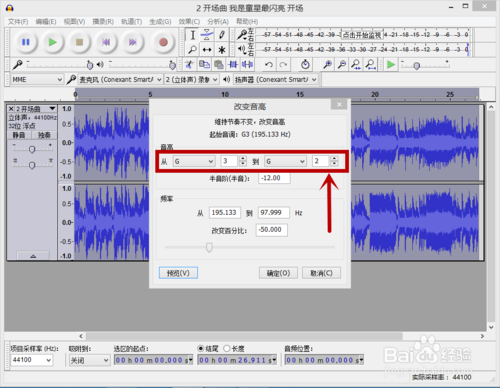Select the Zoom magnifier tool
Image resolution: width=500 pixels, height=388 pixels.
click(193, 50)
